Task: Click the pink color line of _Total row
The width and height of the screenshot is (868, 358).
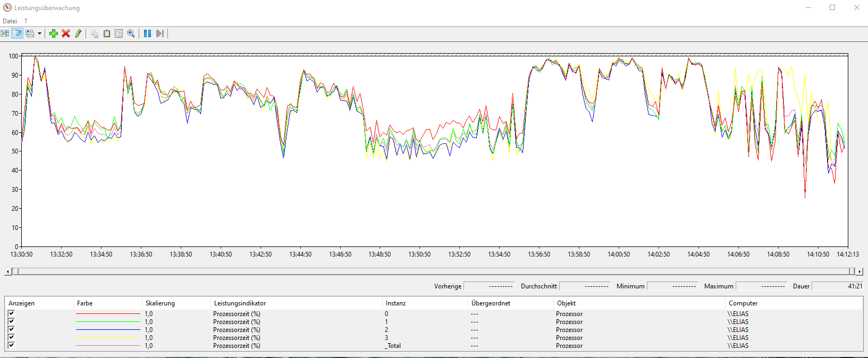Action: [x=108, y=346]
